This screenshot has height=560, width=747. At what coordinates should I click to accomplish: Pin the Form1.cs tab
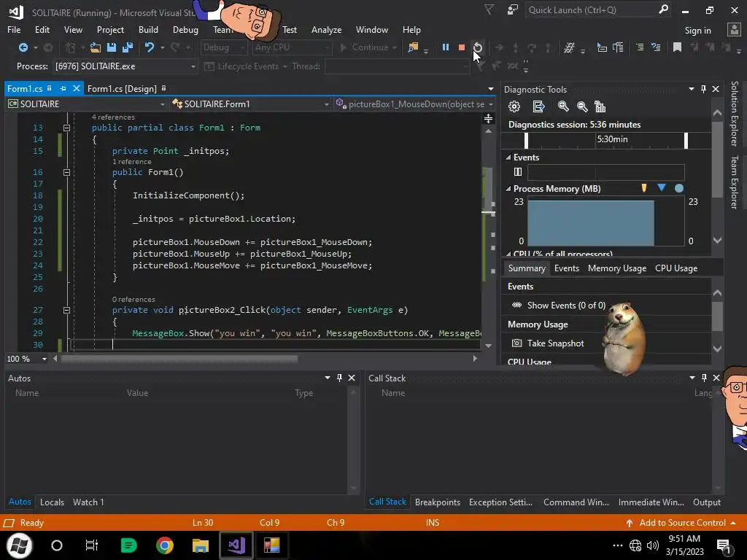tap(63, 88)
